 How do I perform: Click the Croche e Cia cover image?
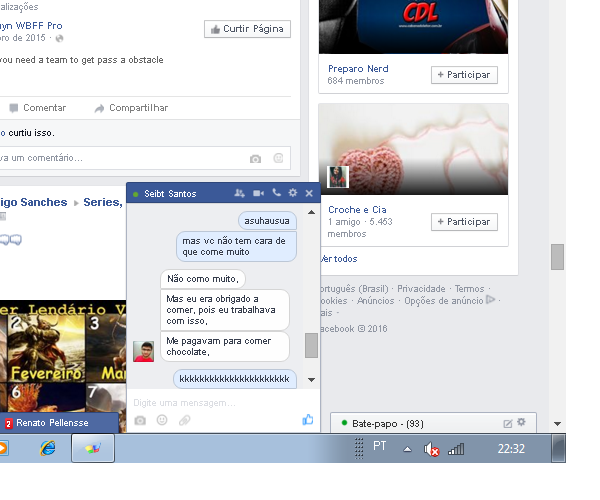point(413,149)
